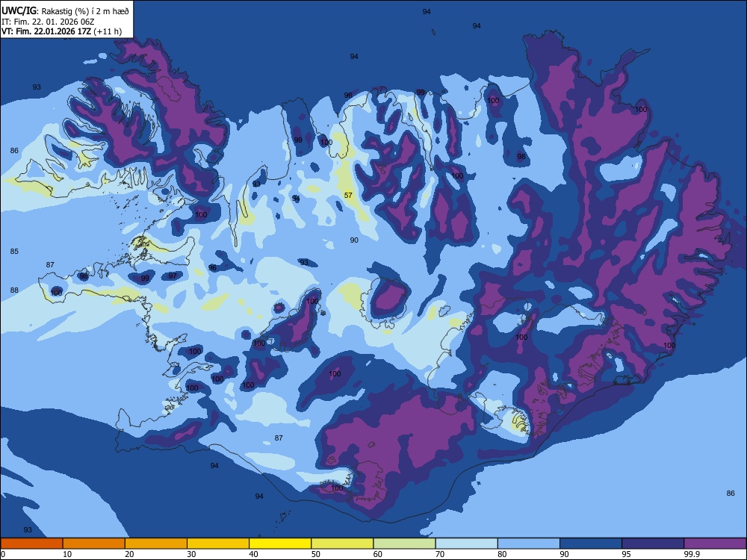The height and width of the screenshot is (560, 747).
Task: Click the 95–99.9 dark indigo legend swatch
Action: coord(653,544)
